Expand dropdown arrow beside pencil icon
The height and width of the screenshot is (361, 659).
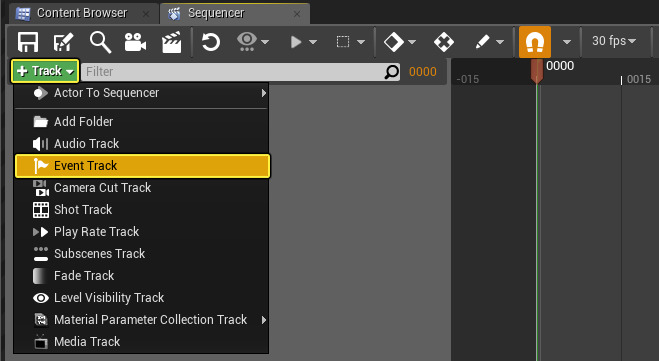pos(500,42)
